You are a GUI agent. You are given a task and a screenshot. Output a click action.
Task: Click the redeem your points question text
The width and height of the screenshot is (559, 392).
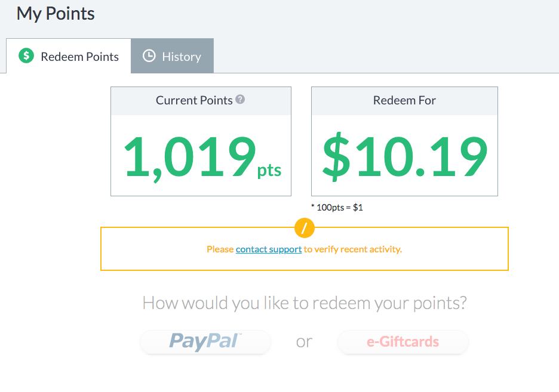pyautogui.click(x=305, y=303)
